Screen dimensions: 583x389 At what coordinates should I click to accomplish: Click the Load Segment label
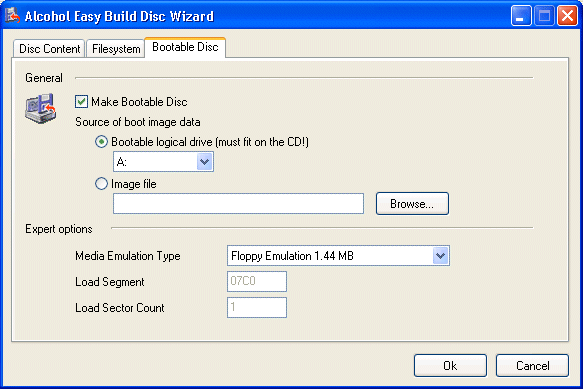(x=110, y=282)
